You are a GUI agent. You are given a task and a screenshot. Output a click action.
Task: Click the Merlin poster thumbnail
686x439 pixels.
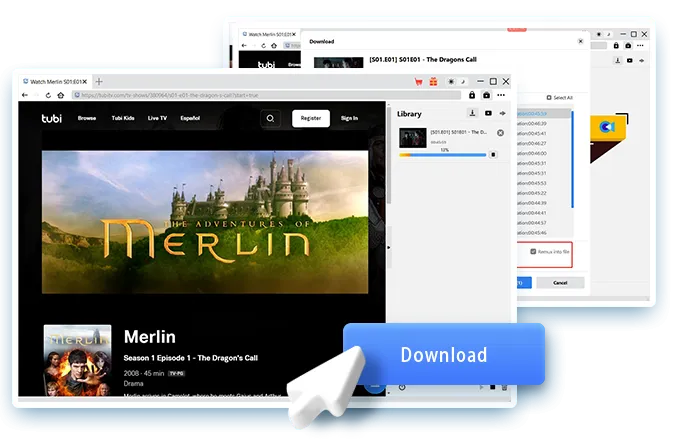click(77, 360)
